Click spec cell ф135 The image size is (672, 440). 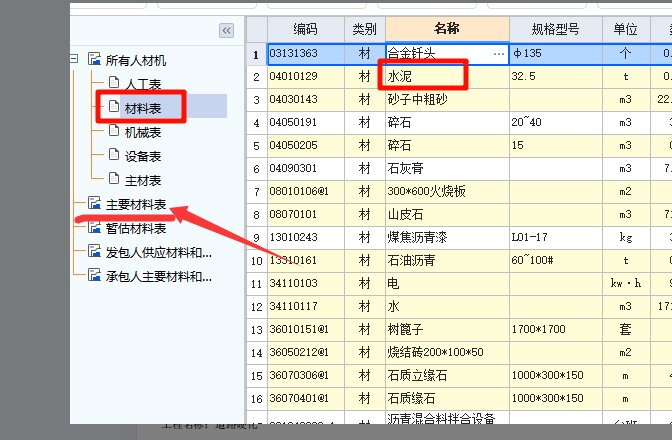556,54
